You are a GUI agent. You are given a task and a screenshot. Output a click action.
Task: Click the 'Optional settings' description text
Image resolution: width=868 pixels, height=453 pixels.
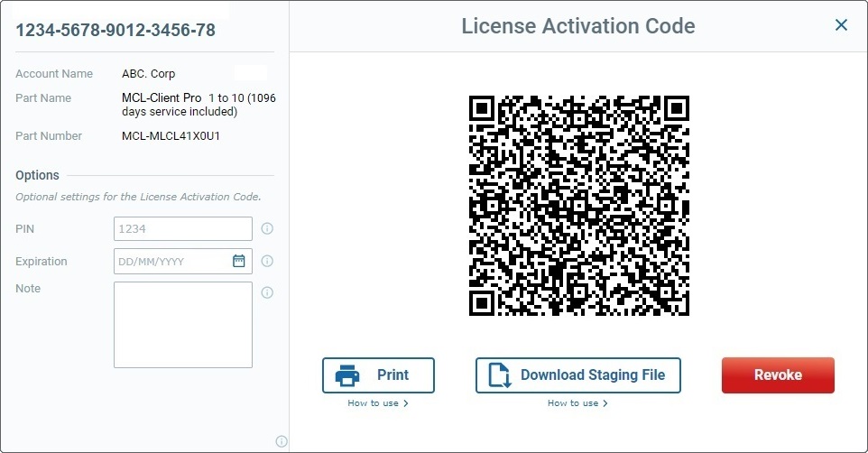138,197
